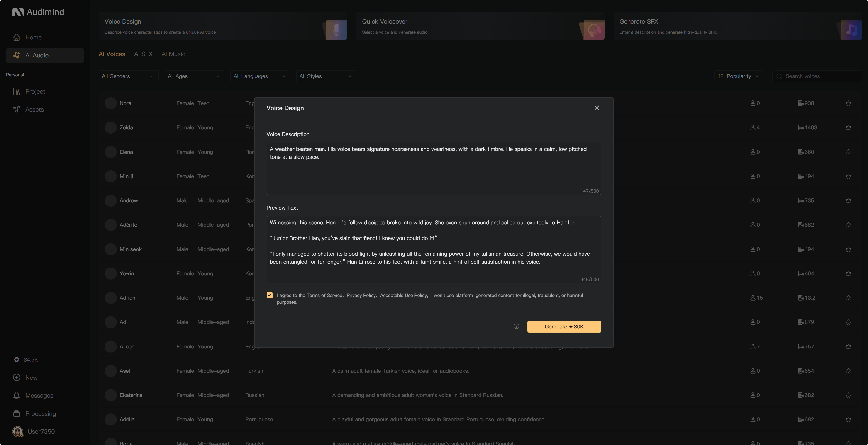868x445 pixels.
Task: Open the Project library
Action: pos(44,92)
